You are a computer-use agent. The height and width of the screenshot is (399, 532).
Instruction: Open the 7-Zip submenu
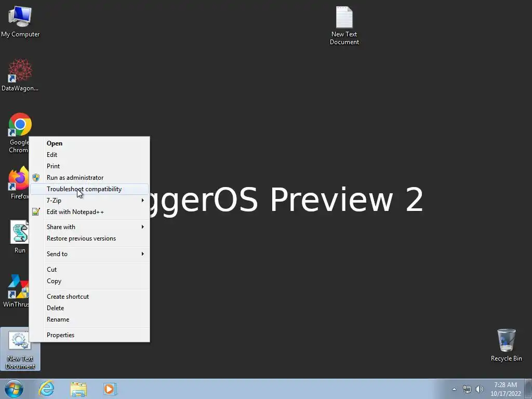(89, 201)
